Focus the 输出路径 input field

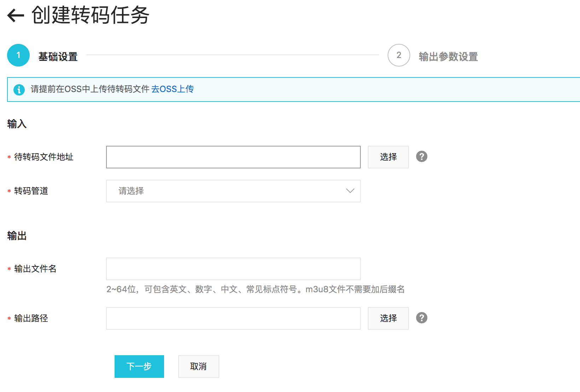[x=233, y=318]
